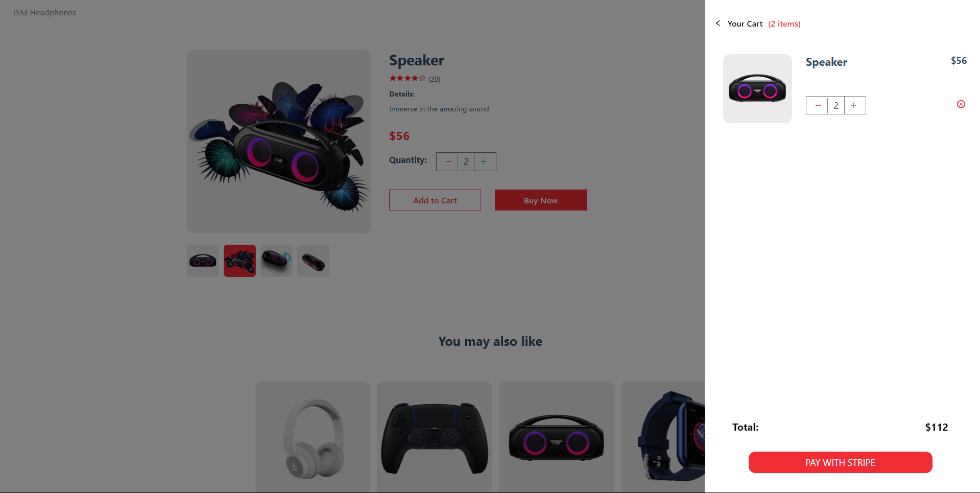Viewport: 980px width, 493px height.
Task: Click the Buy Now button
Action: point(541,200)
